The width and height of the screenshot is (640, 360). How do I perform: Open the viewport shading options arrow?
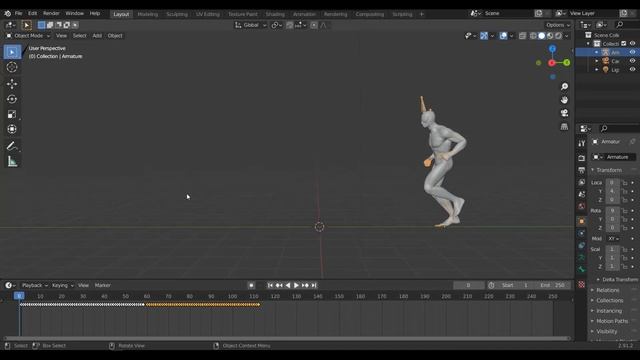pos(567,36)
